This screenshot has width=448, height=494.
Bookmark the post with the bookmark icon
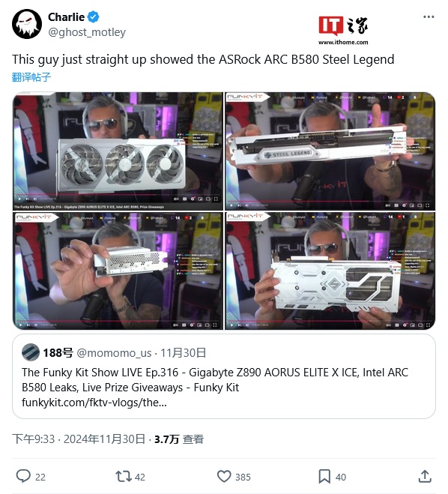tap(324, 476)
